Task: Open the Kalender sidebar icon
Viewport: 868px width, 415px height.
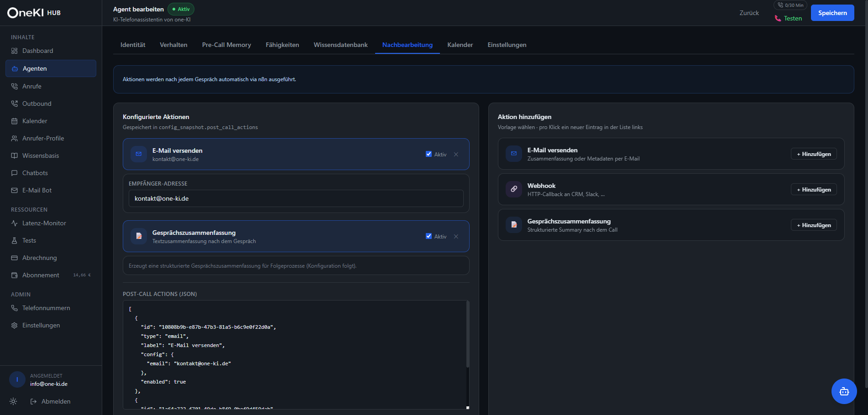Action: 15,121
